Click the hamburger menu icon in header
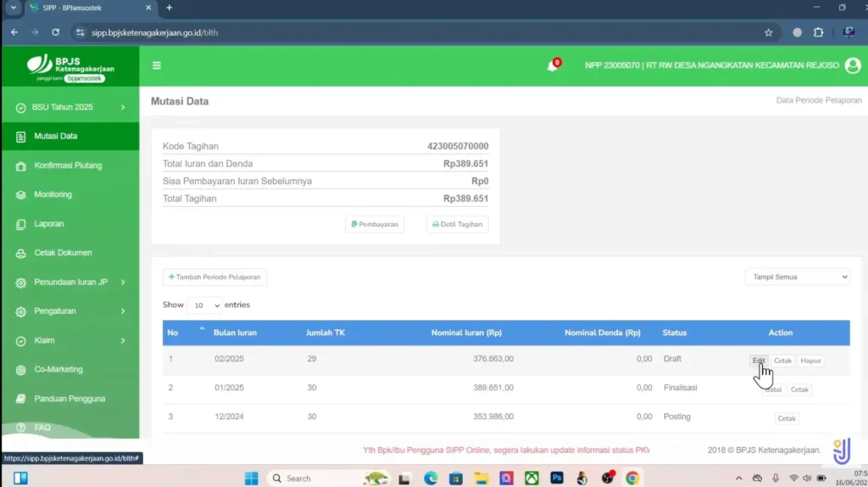Image resolution: width=868 pixels, height=487 pixels. click(157, 65)
